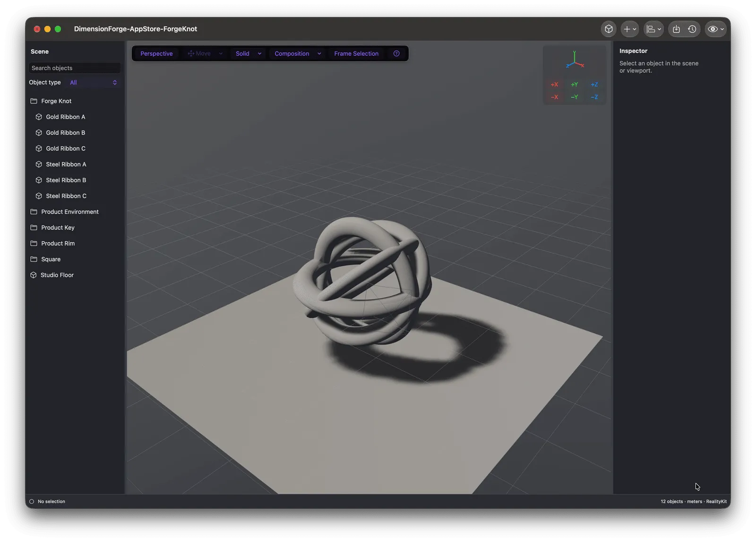Click the XYZ orientation gizmo

(575, 60)
